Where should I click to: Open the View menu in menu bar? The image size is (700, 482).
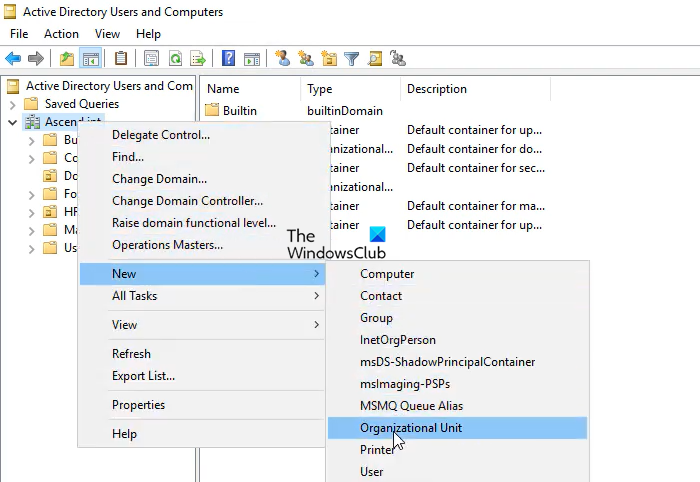(107, 34)
